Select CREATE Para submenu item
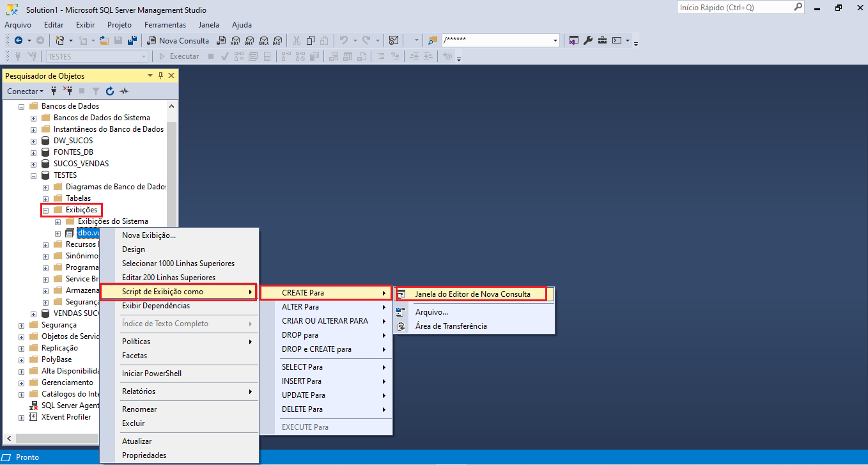 point(326,293)
